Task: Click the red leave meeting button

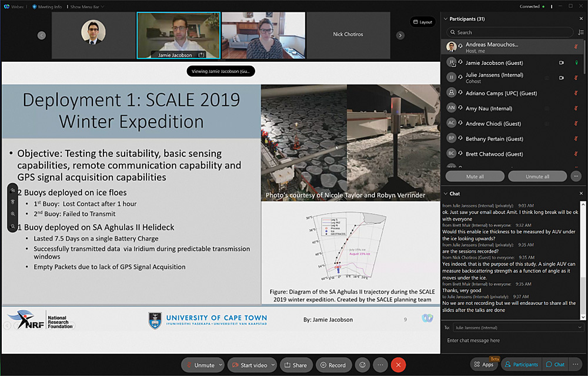Action: click(x=399, y=365)
